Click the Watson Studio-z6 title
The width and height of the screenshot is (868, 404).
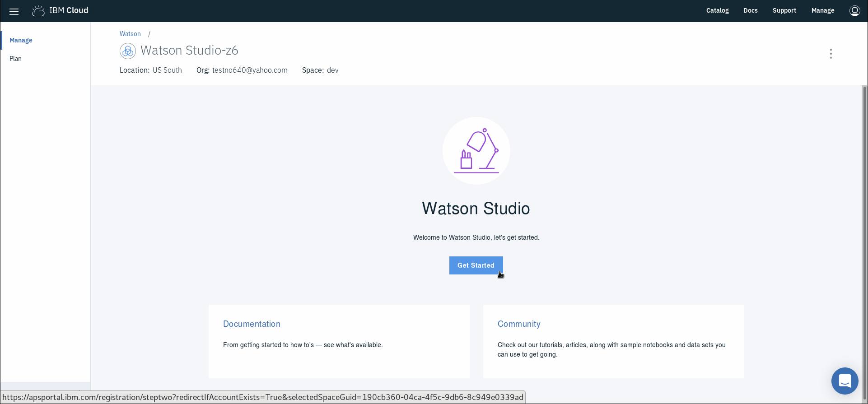pyautogui.click(x=189, y=50)
